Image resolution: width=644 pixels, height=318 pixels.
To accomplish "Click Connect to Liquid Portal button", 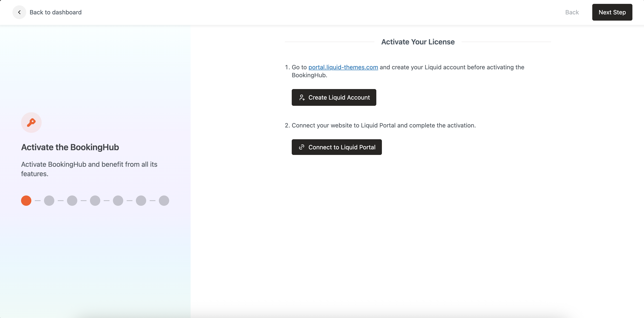I will pos(337,147).
